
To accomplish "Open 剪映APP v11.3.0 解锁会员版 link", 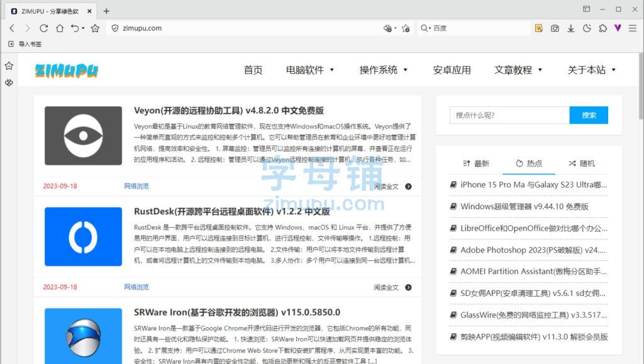I will coord(534,337).
